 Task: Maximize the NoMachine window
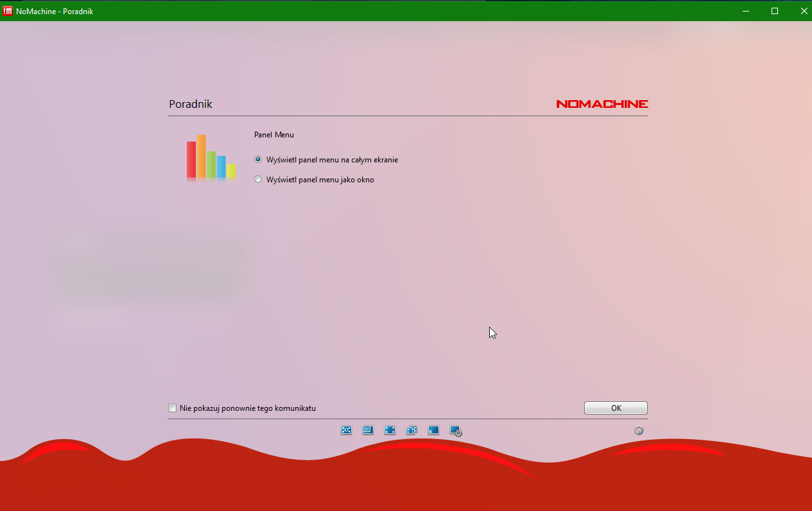point(775,11)
